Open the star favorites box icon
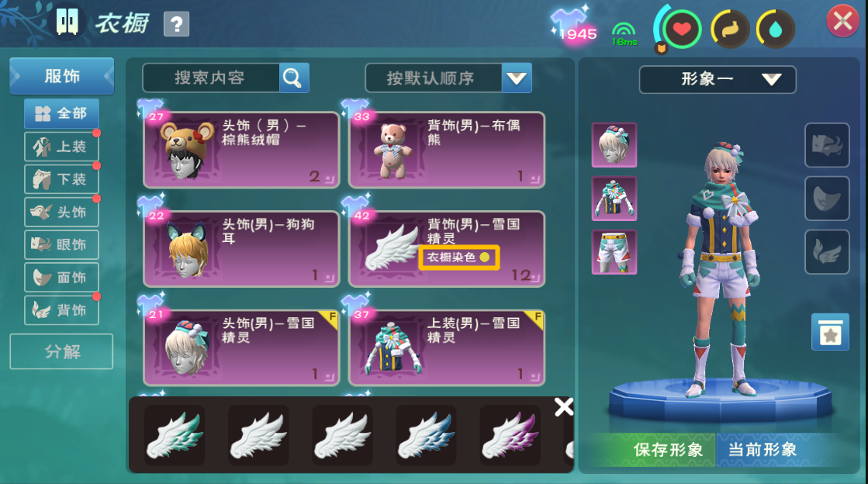This screenshot has height=484, width=868. click(x=830, y=332)
